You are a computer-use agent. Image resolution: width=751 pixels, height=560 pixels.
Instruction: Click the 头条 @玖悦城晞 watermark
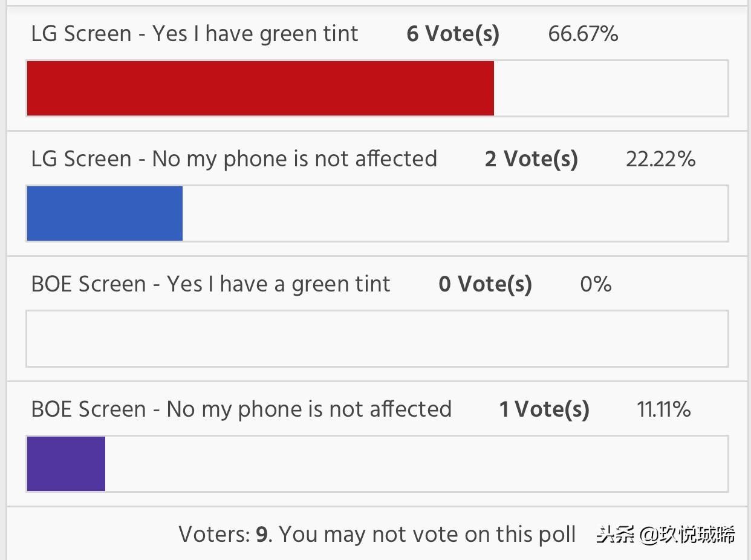666,535
